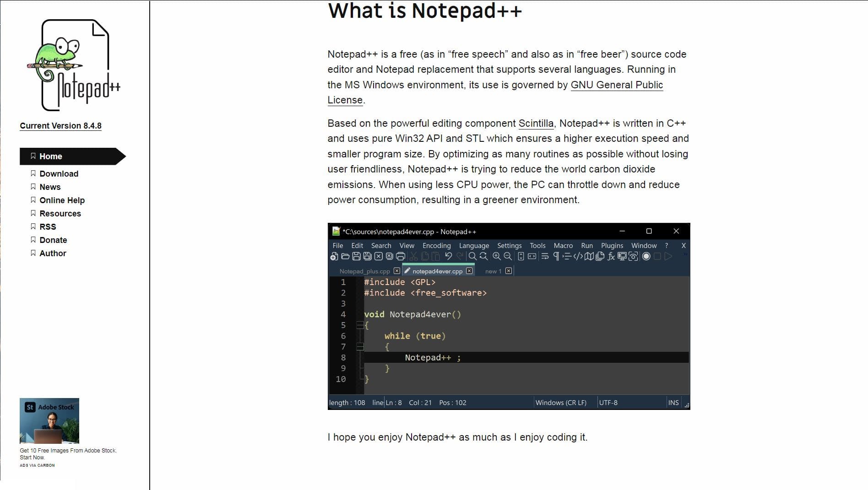Click the Print icon in Notepad++ toolbar

(400, 256)
